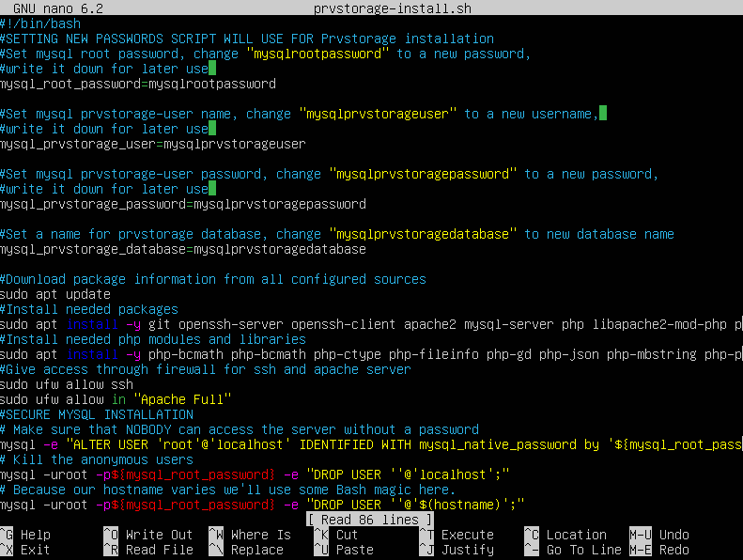The image size is (743, 560).
Task: Click the quoted "mysqlrootpassword" in the comment
Action: [x=317, y=54]
